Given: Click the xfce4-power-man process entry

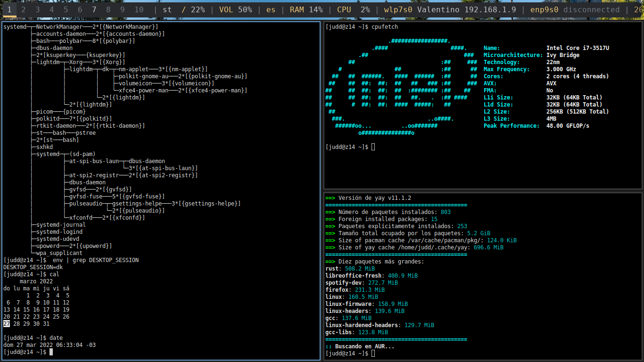Looking at the screenshot, I should point(183,90).
